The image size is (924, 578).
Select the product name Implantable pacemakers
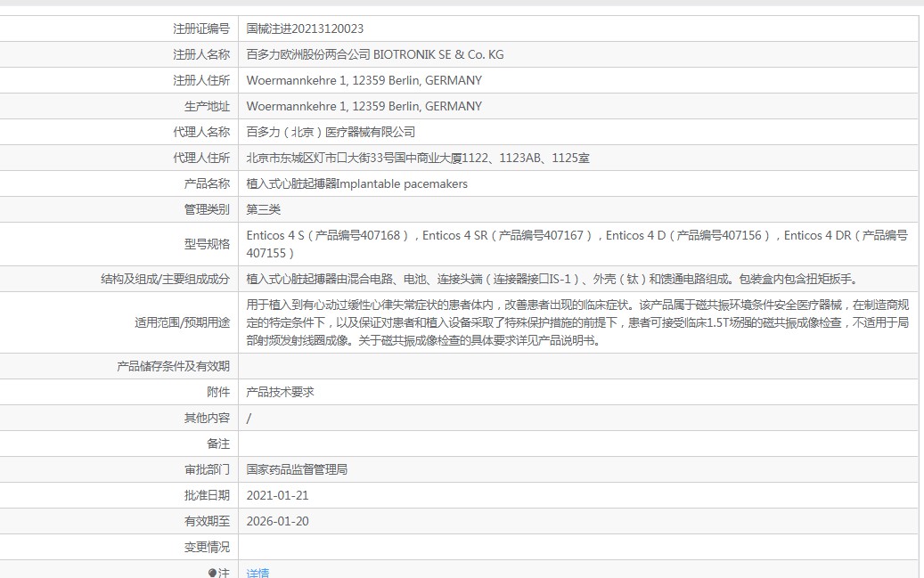[x=403, y=184]
